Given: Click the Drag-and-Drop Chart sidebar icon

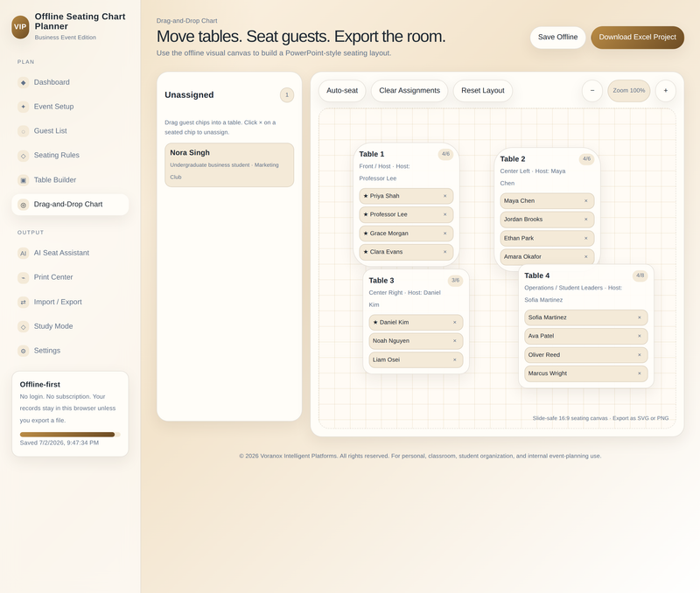Looking at the screenshot, I should [24, 205].
